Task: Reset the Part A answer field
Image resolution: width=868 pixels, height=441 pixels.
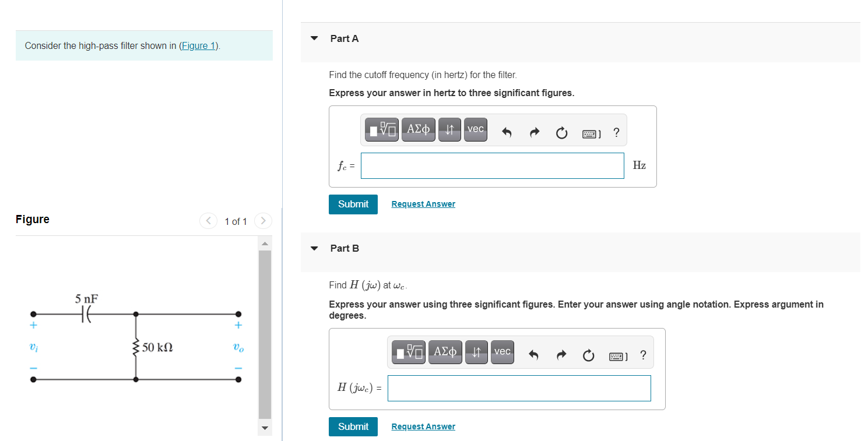Action: [x=561, y=133]
